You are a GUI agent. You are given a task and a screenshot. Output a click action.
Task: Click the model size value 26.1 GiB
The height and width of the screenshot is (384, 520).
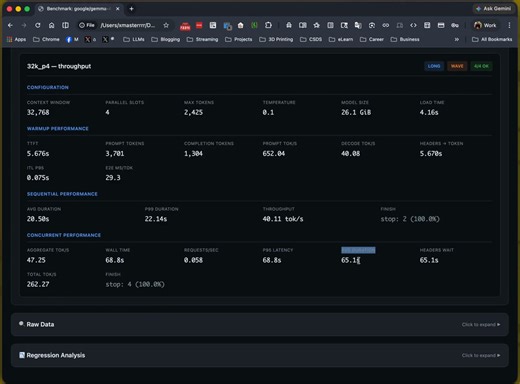[356, 112]
